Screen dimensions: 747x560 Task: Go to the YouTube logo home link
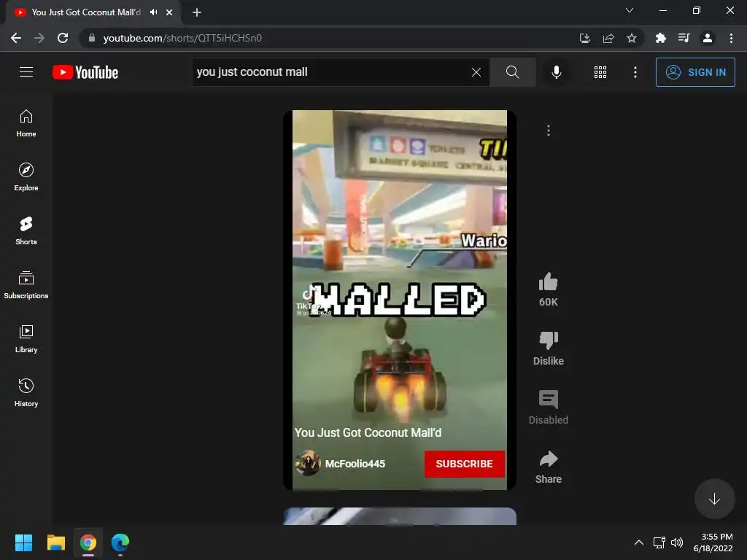coord(85,72)
